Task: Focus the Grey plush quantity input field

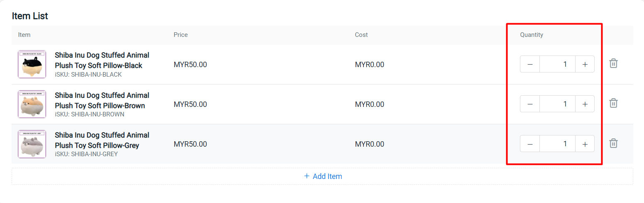Action: coord(557,144)
